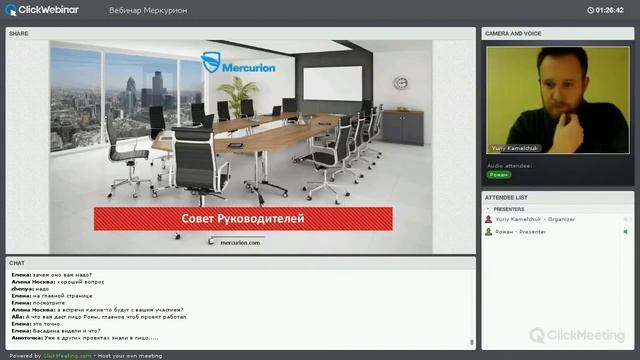Viewport: 640px width, 360px height.
Task: Click the chat scrollbar handle
Action: tap(472, 342)
